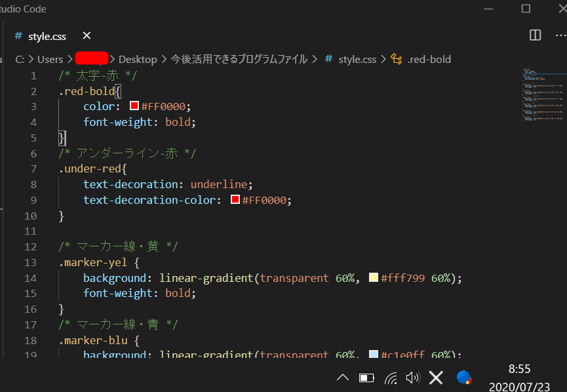Click font-weight property on line 4
The height and width of the screenshot is (392, 567).
coord(118,122)
